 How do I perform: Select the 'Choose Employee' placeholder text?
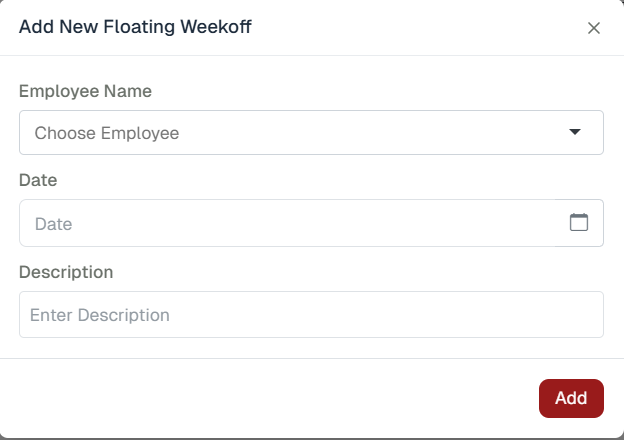107,133
